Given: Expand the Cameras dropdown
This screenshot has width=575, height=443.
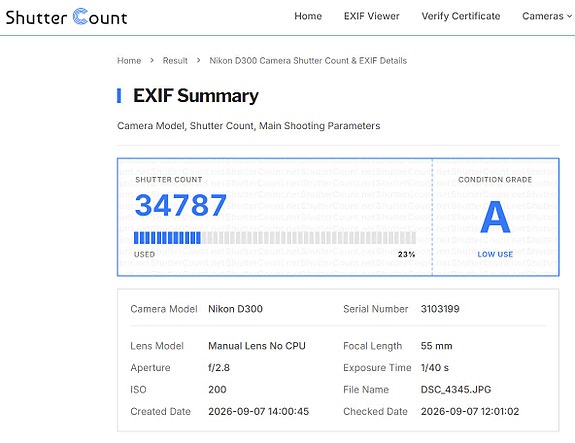Looking at the screenshot, I should 547,16.
